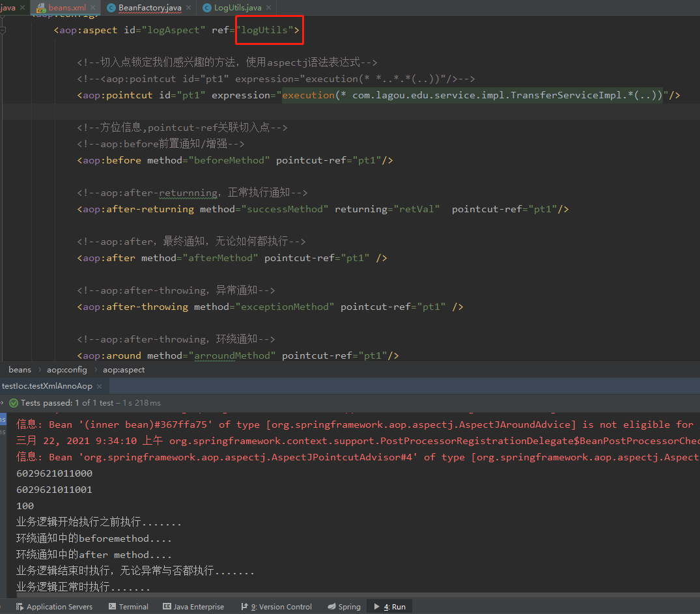700x614 pixels.
Task: Click the 'beans' breadcrumb
Action: [x=20, y=370]
